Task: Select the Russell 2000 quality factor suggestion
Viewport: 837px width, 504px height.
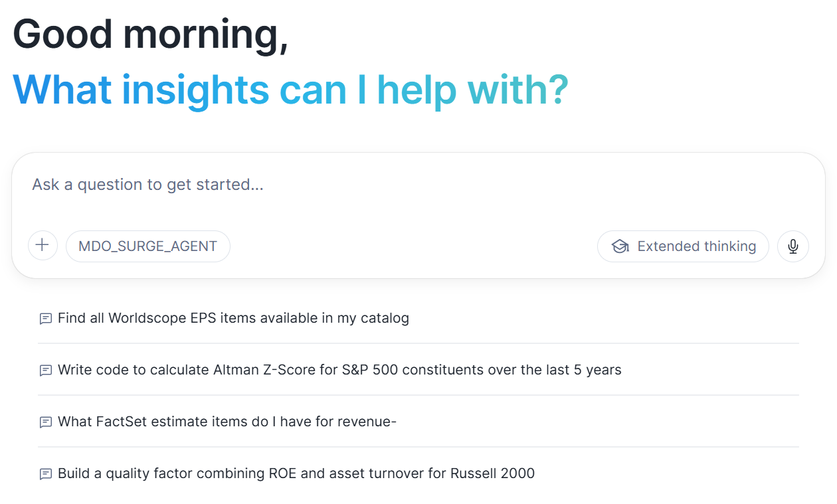Action: (x=296, y=473)
